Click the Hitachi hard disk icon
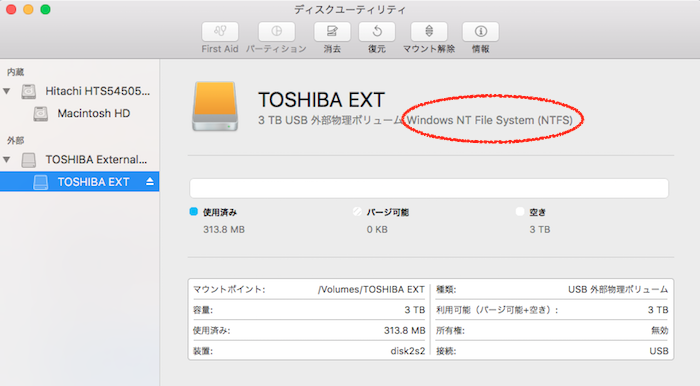 coord(29,91)
